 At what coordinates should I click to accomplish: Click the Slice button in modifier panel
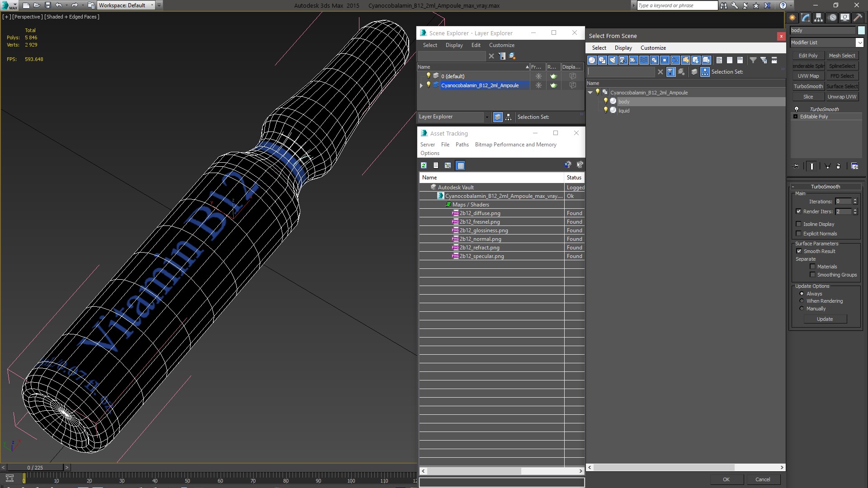pos(808,97)
